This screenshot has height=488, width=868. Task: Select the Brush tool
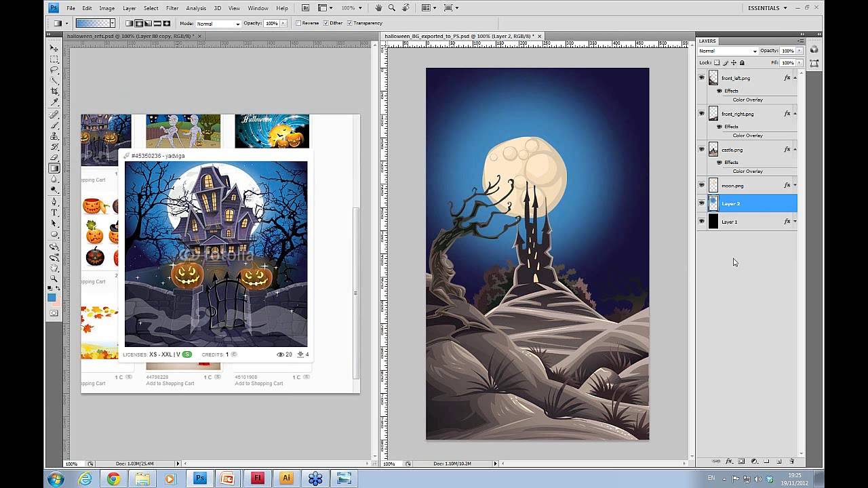54,126
